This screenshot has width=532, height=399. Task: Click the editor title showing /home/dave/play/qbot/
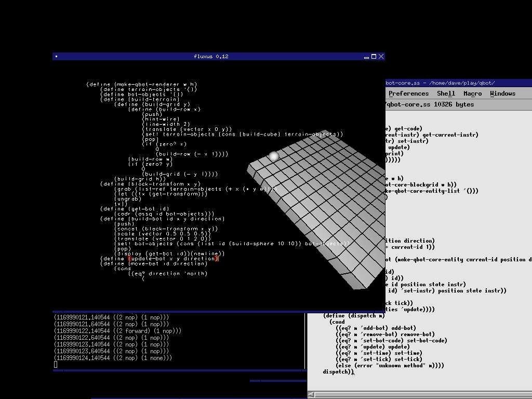(440, 83)
